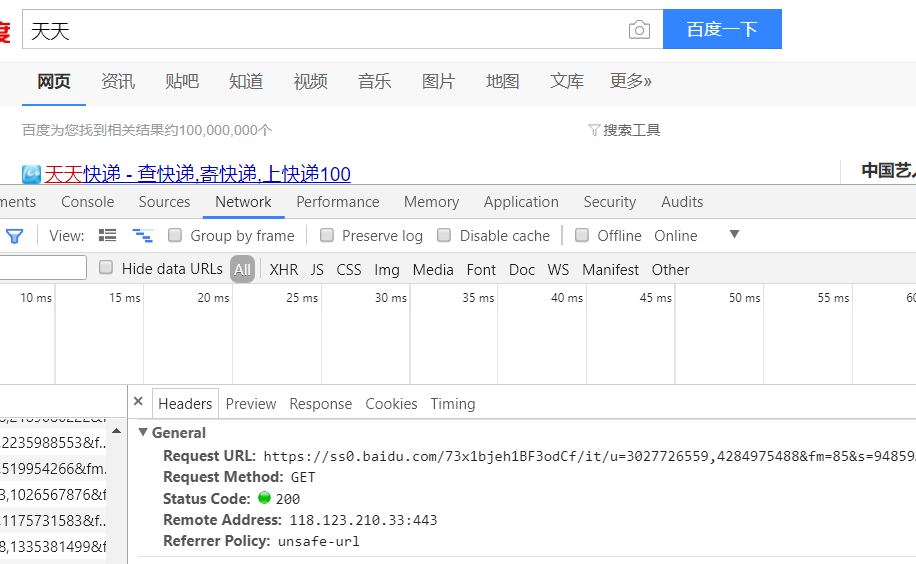Filter requests by WS
The image size is (916, 564).
558,269
